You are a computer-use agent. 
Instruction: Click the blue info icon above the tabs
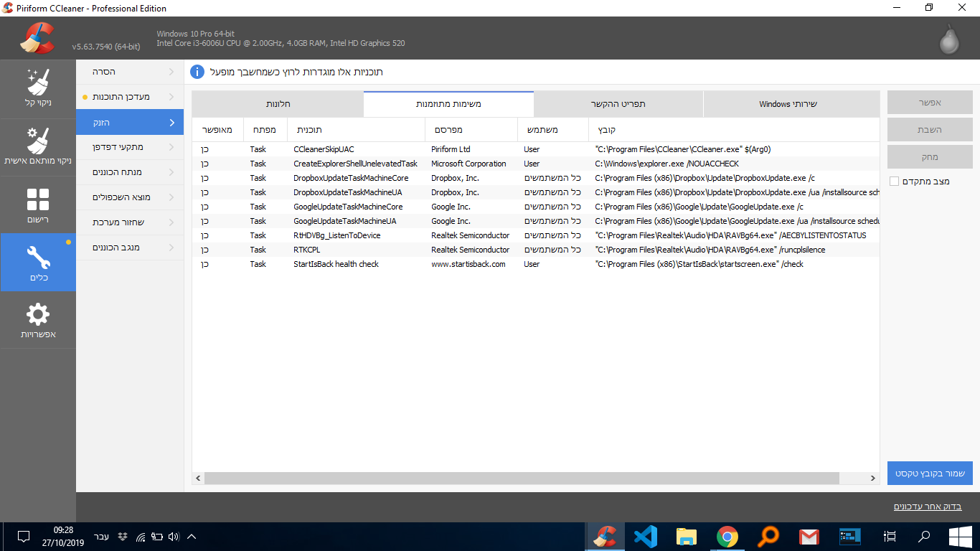(197, 72)
